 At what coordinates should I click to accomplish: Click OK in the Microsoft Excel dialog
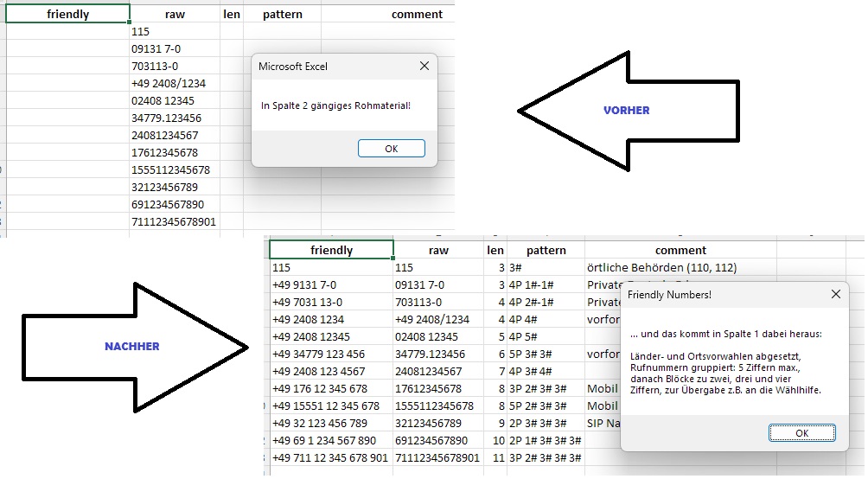391,149
